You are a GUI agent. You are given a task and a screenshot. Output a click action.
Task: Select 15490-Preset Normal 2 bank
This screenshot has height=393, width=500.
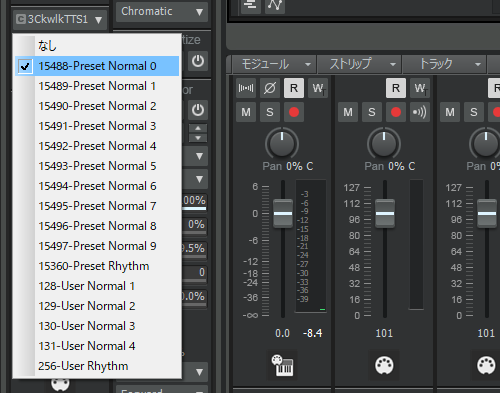97,106
